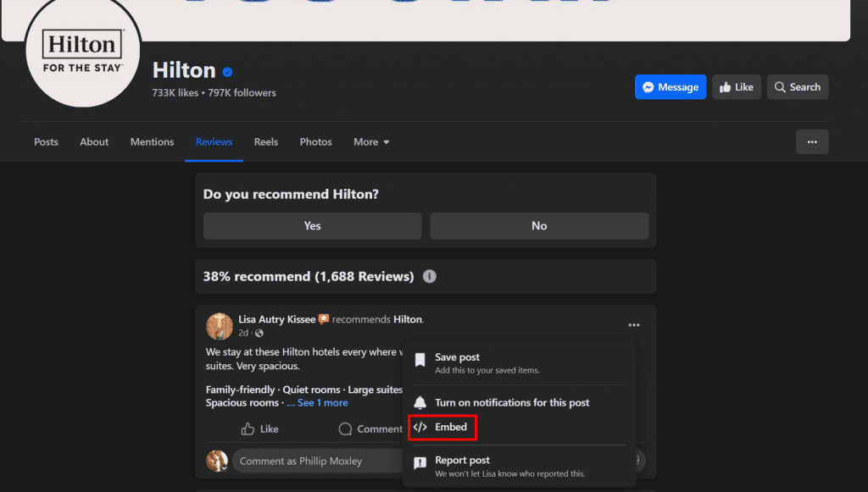Click the Like thumbs-up icon beside Message
The image size is (868, 492).
pyautogui.click(x=727, y=86)
